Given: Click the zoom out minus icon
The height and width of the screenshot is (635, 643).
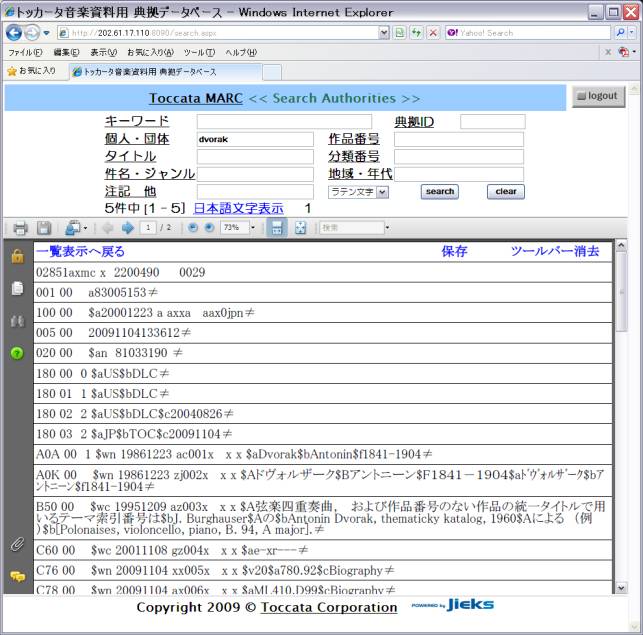Looking at the screenshot, I should point(192,228).
